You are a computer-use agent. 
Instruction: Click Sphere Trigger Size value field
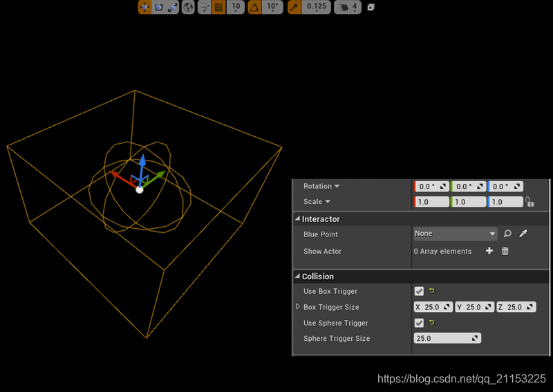(447, 338)
